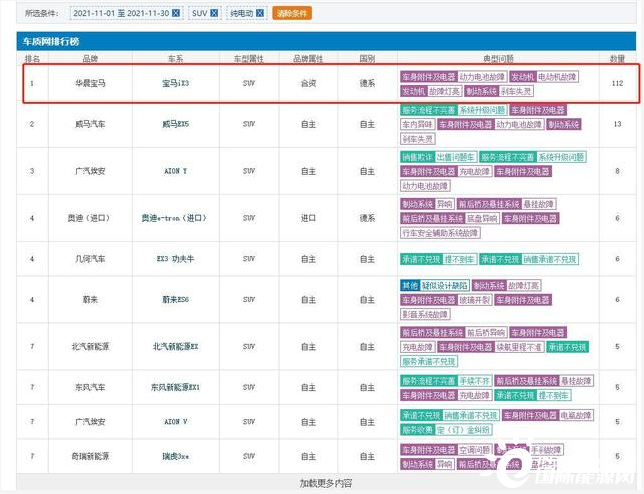Open the 威马汽车 brand link
Image resolution: width=644 pixels, height=494 pixels.
[90, 124]
